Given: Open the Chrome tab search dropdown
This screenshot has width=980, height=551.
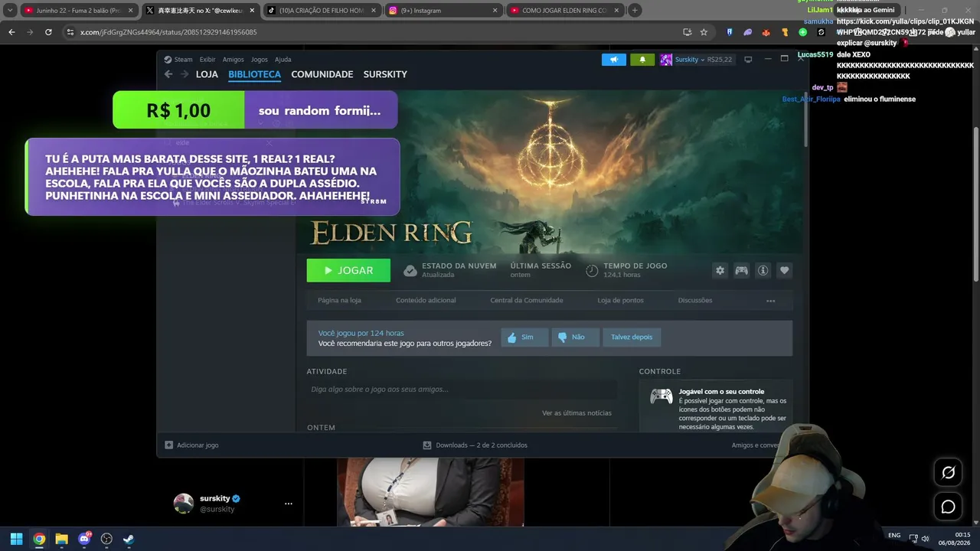Looking at the screenshot, I should click(10, 11).
